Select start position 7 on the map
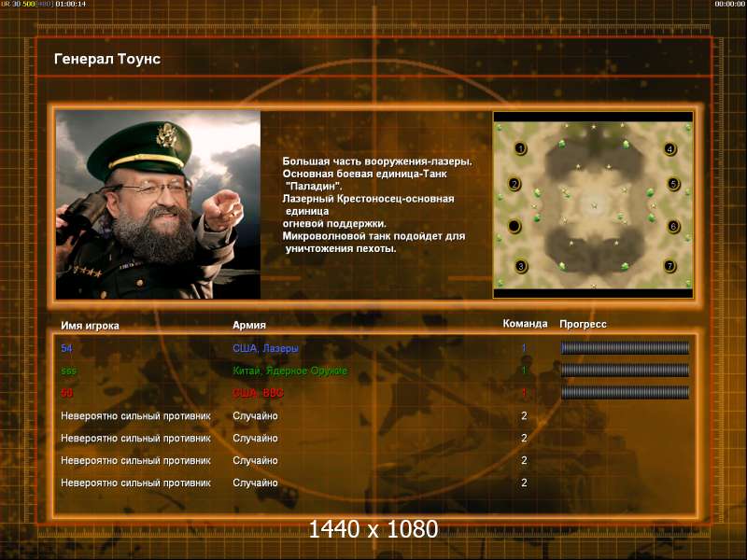The height and width of the screenshot is (560, 747). click(669, 266)
